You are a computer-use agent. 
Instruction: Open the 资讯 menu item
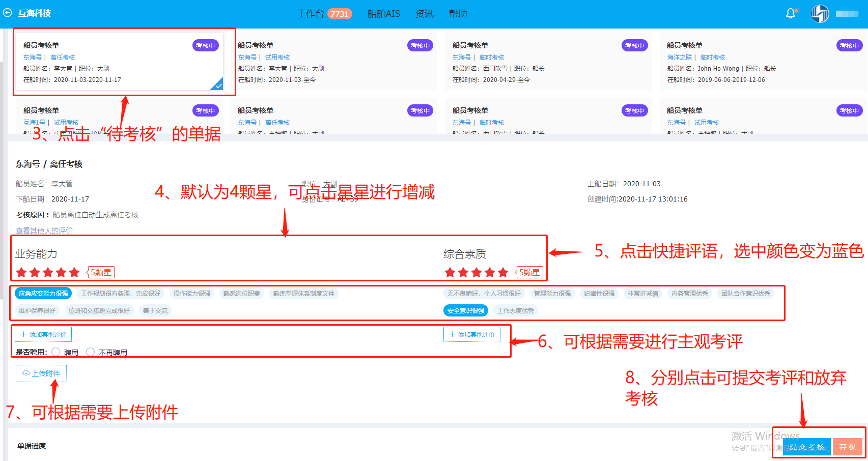click(x=425, y=14)
